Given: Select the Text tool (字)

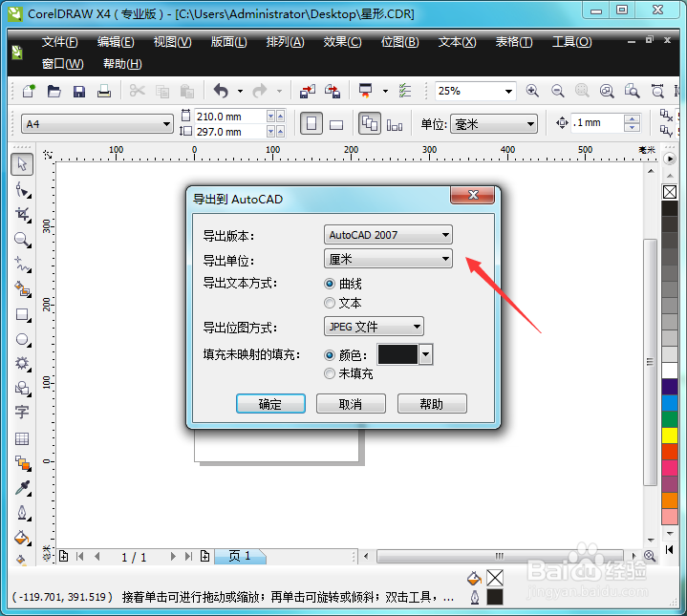Looking at the screenshot, I should pyautogui.click(x=22, y=413).
